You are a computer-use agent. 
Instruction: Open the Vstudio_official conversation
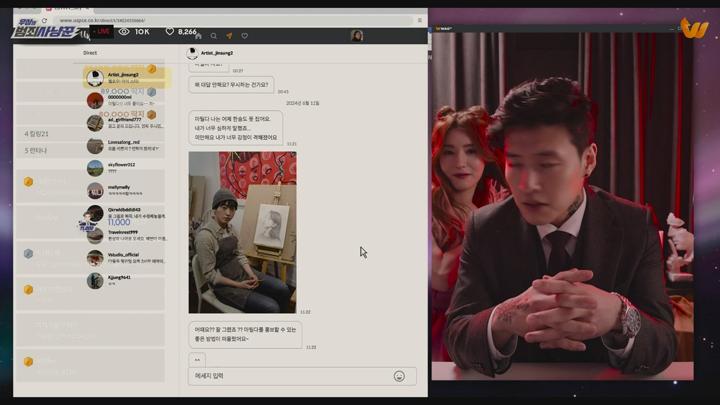pos(128,258)
